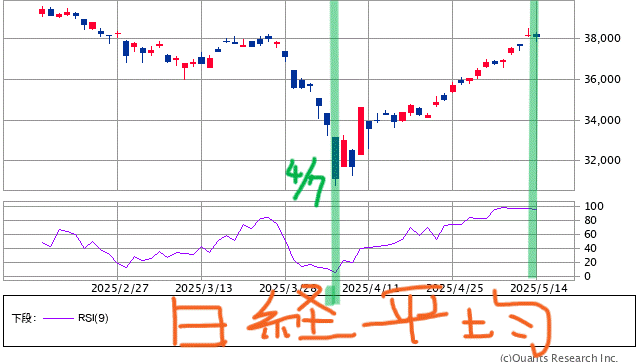Click the RSI axis value 20
This screenshot has width=638, height=362.
coord(590,262)
